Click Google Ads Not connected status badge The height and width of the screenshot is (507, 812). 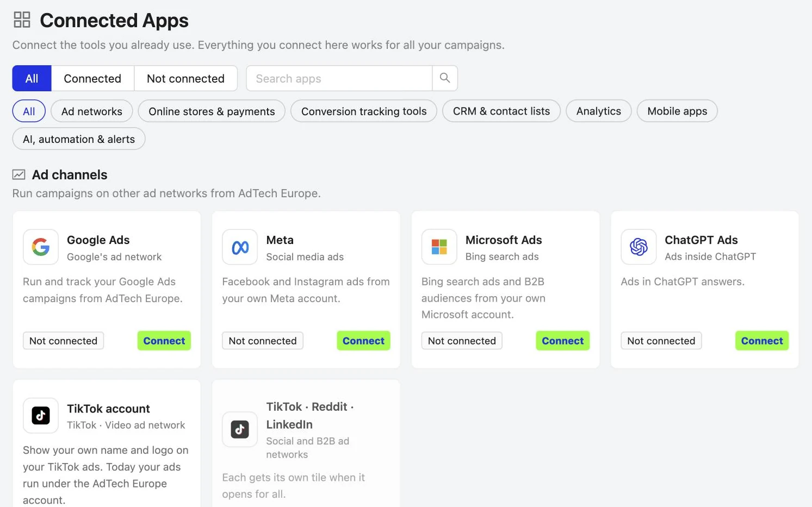click(x=64, y=341)
